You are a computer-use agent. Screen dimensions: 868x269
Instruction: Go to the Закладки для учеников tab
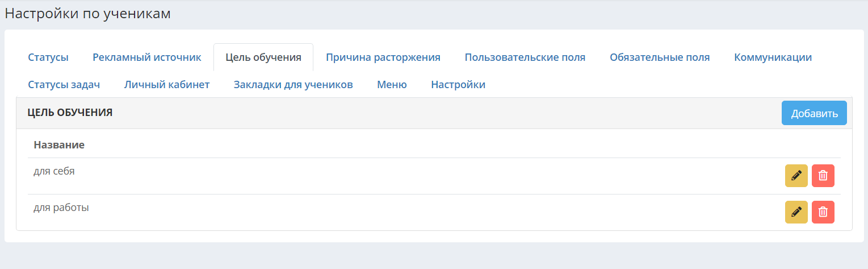pos(293,85)
